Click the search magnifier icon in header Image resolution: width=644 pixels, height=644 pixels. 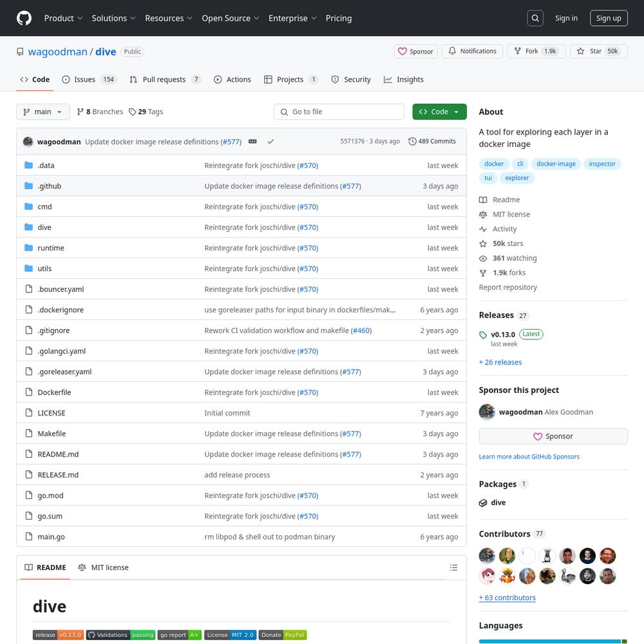(535, 18)
